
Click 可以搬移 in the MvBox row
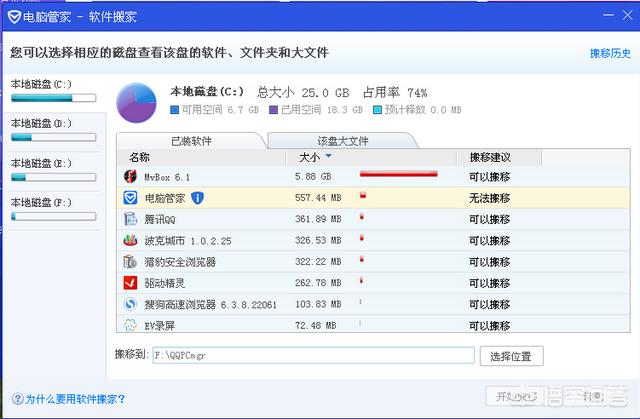pyautogui.click(x=489, y=177)
